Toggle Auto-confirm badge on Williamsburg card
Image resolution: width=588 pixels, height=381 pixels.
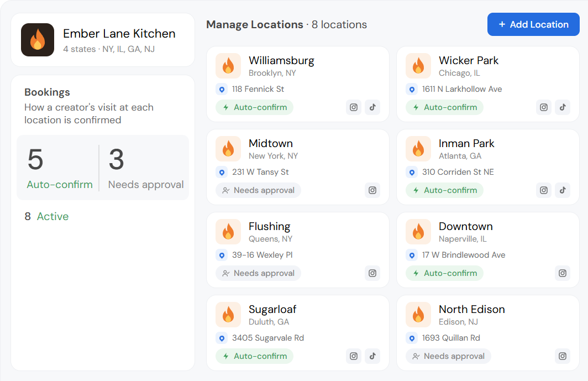pyautogui.click(x=255, y=107)
